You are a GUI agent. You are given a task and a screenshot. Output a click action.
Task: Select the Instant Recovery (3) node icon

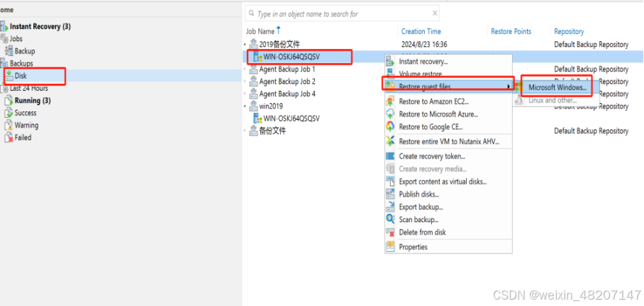(x=4, y=27)
